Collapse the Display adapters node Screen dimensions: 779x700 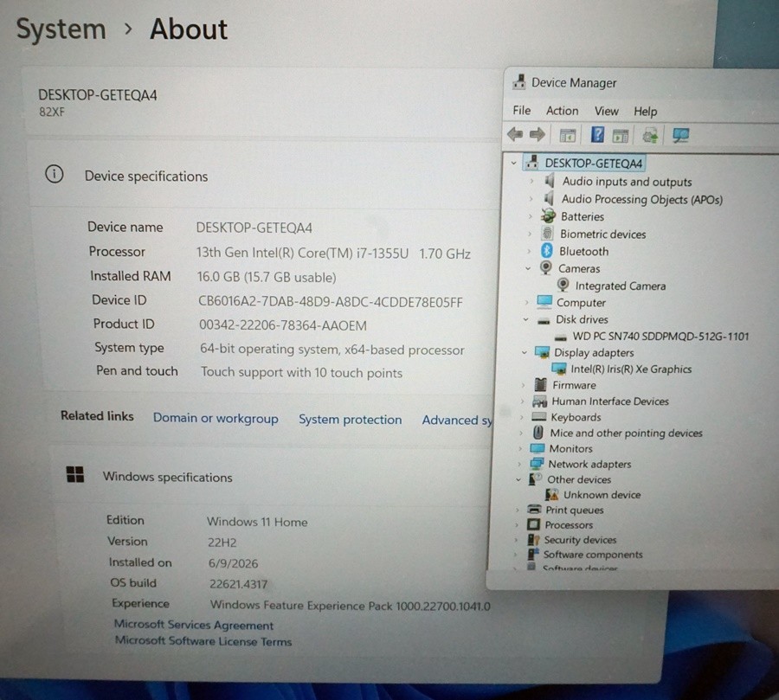coord(525,352)
